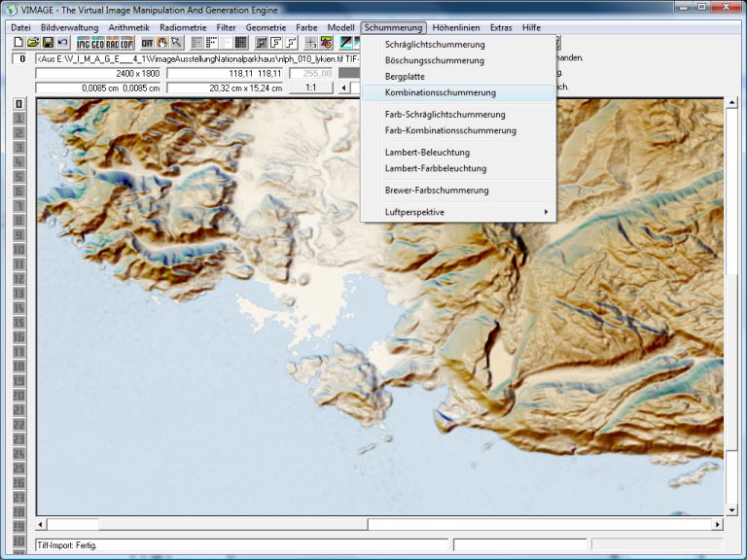The width and height of the screenshot is (747, 560).
Task: Open a file with the folder icon
Action: point(33,43)
